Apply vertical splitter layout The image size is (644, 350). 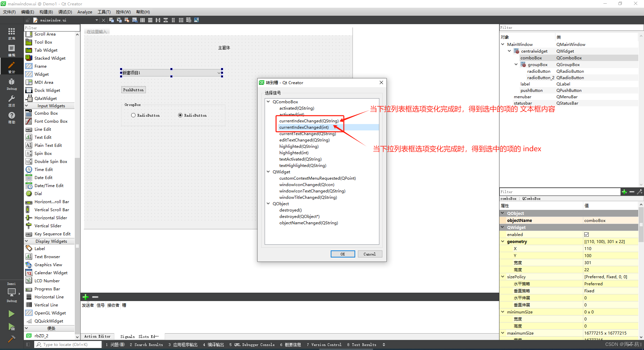(x=166, y=20)
